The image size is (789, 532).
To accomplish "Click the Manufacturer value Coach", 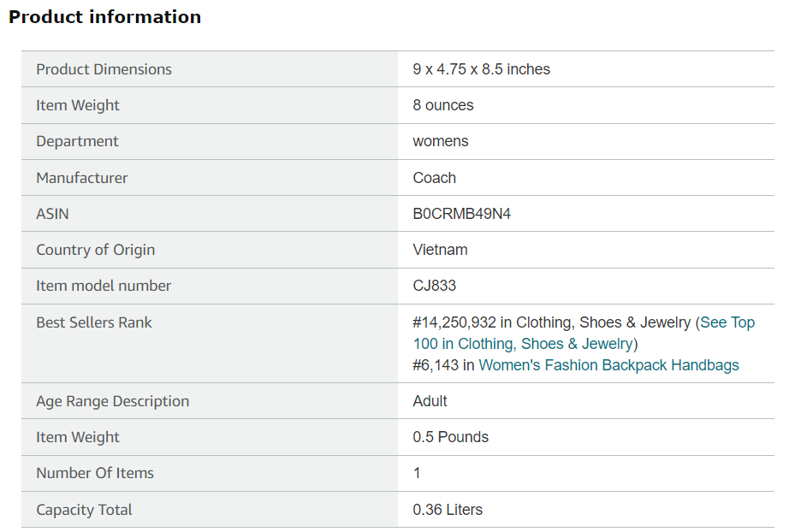I will point(434,178).
